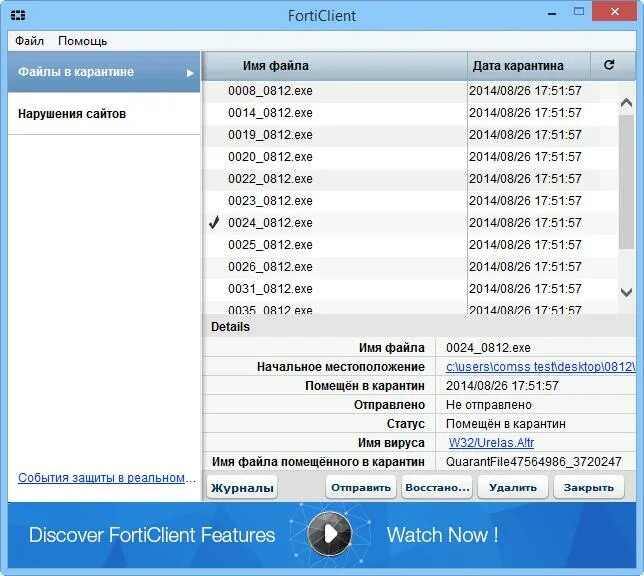The image size is (644, 576).
Task: Click the Не отправлено value
Action: (x=488, y=405)
